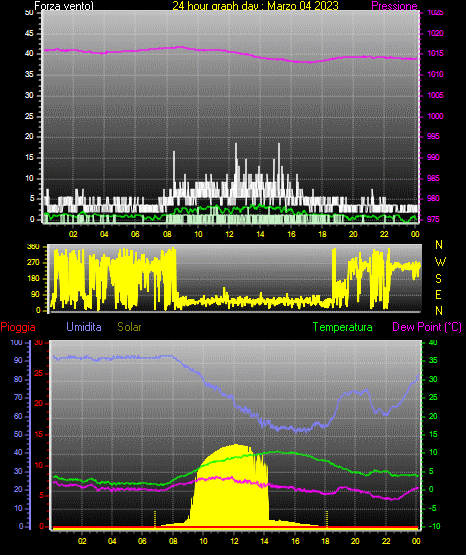Click the 18 hour tick on bottom chart

[x=325, y=541]
